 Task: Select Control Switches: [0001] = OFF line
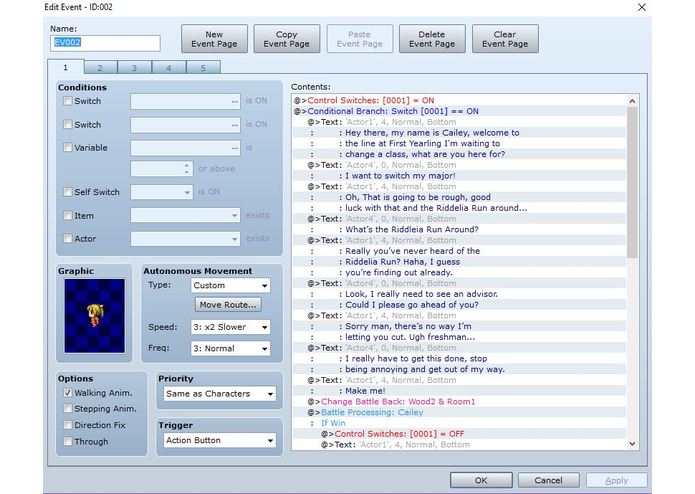point(459,434)
